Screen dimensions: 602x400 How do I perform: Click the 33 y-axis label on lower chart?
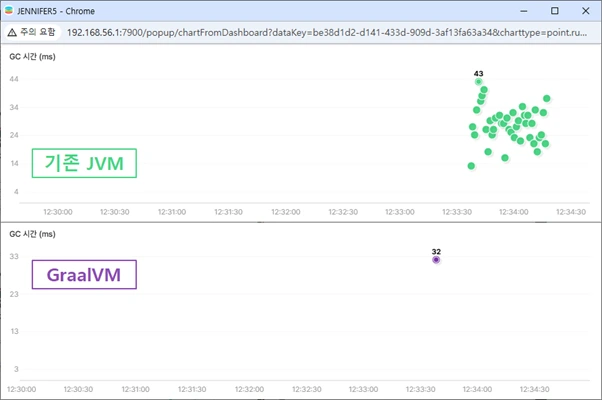coord(14,256)
